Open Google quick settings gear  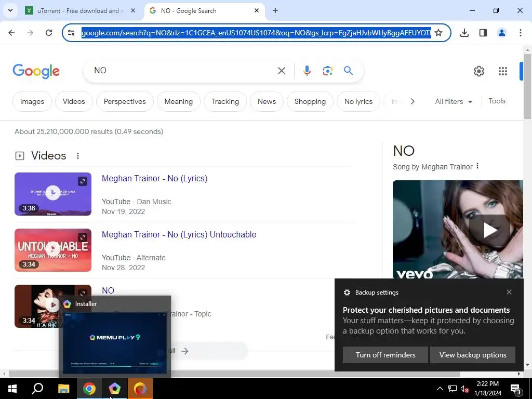(x=478, y=71)
